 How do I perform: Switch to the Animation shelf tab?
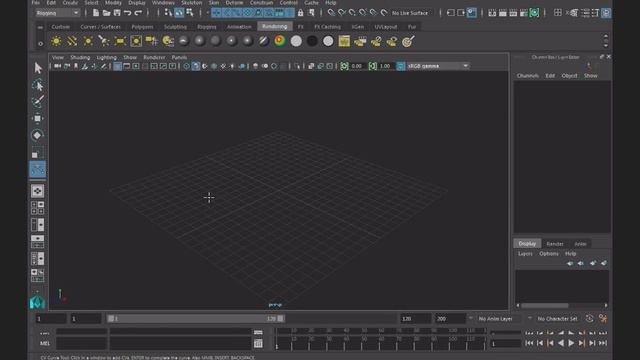239,27
